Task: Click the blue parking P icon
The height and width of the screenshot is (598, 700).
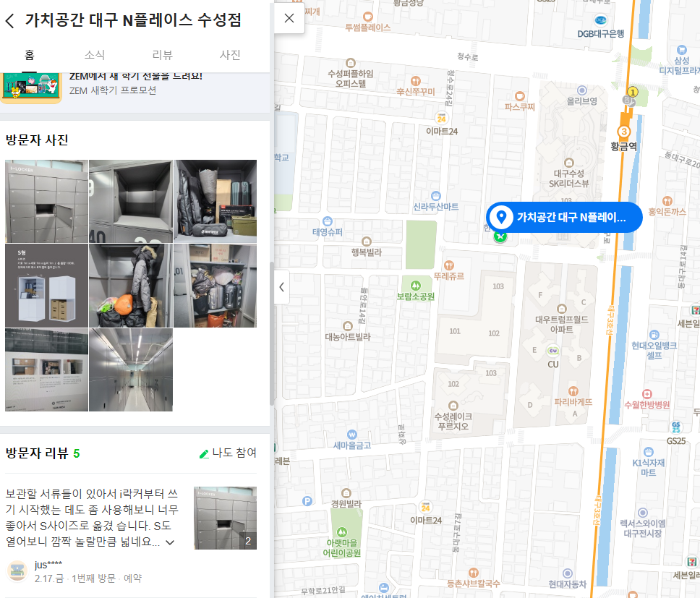Action: pos(307,501)
